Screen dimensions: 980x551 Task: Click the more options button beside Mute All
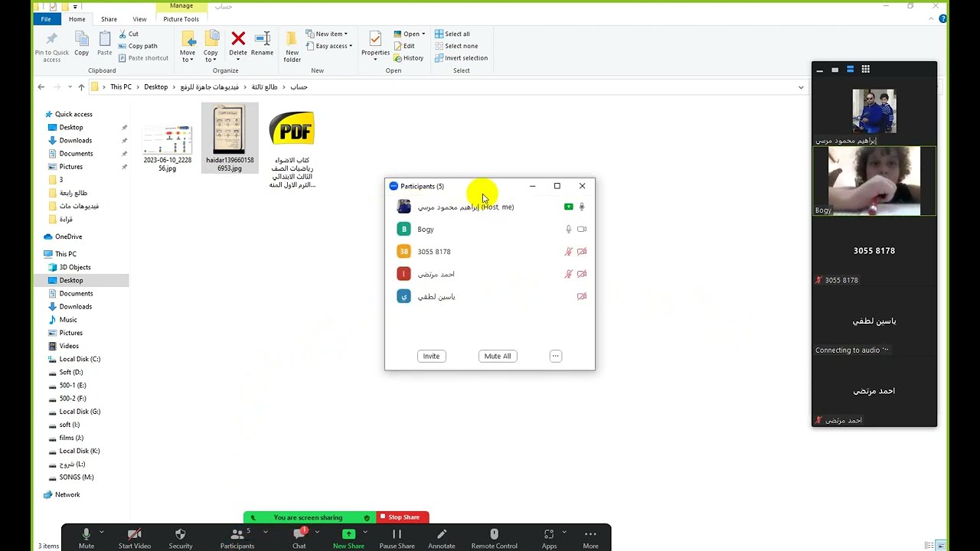[x=556, y=356]
